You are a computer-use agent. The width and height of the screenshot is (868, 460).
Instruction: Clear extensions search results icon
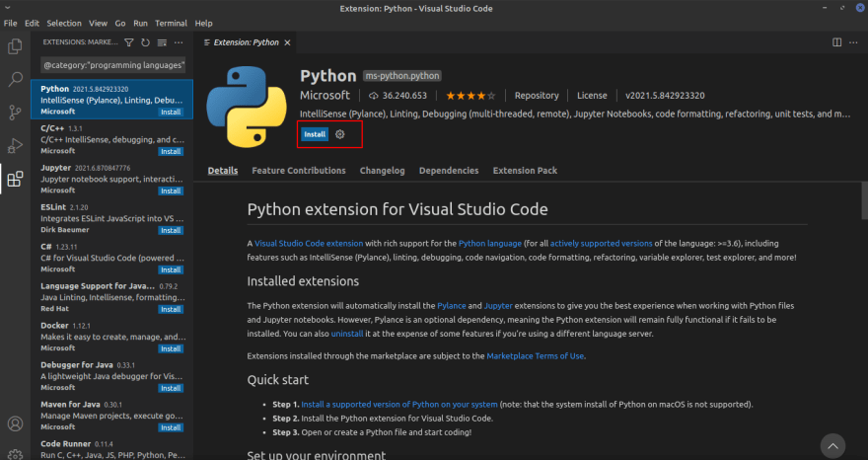point(162,42)
